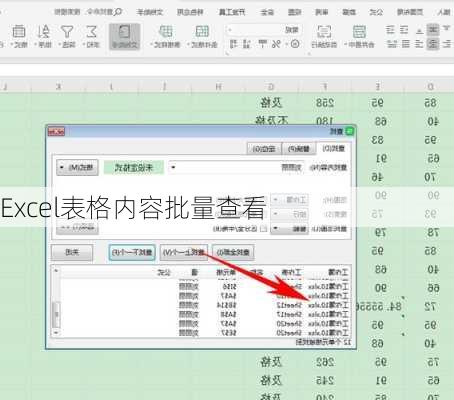Open the Developer Tools ribbon tab

coord(232,12)
